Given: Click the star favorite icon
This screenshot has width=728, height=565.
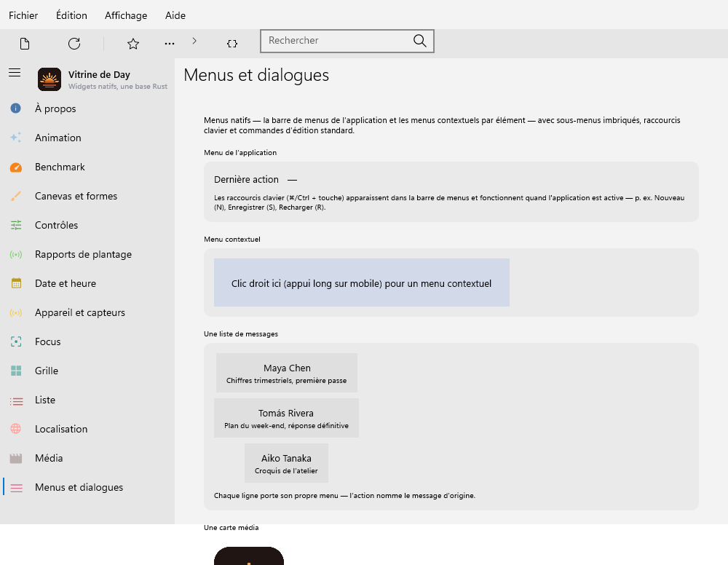Looking at the screenshot, I should (x=133, y=44).
